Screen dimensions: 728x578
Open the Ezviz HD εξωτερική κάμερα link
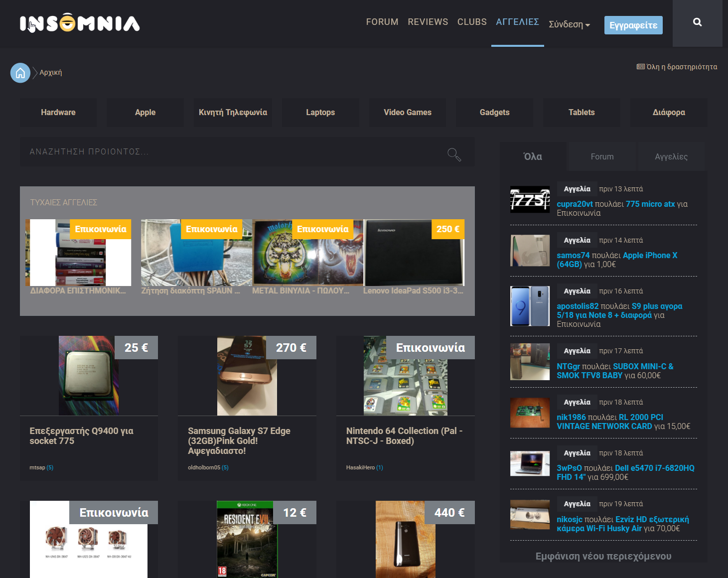(623, 524)
